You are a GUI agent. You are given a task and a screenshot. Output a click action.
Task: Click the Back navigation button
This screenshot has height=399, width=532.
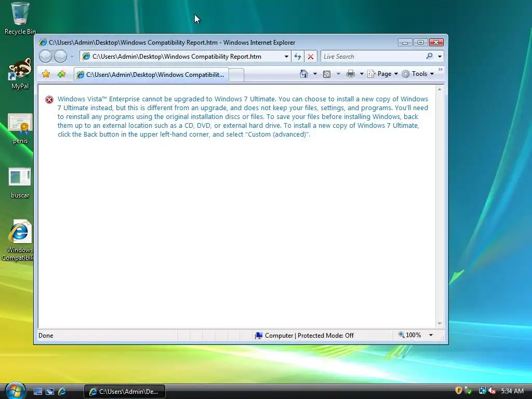point(46,56)
